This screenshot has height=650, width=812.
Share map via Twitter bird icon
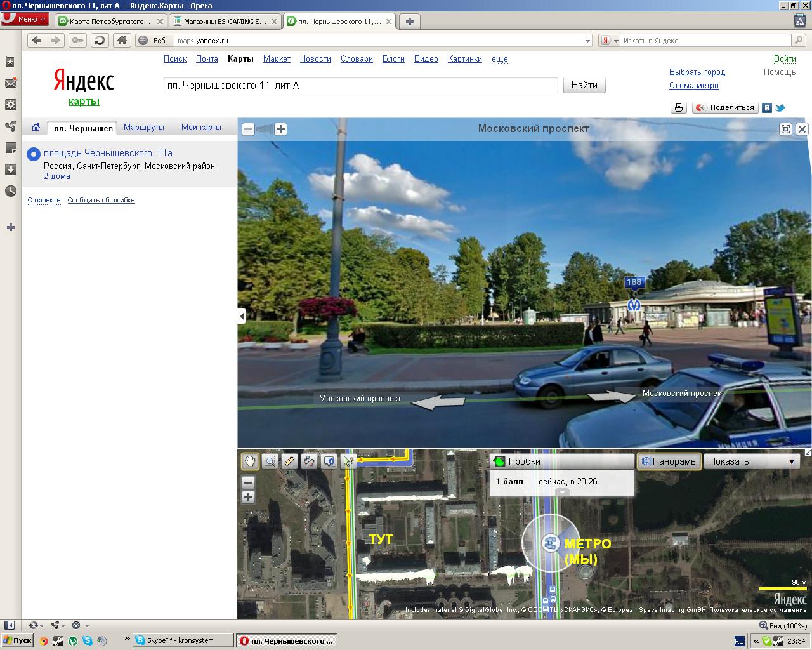[x=780, y=108]
